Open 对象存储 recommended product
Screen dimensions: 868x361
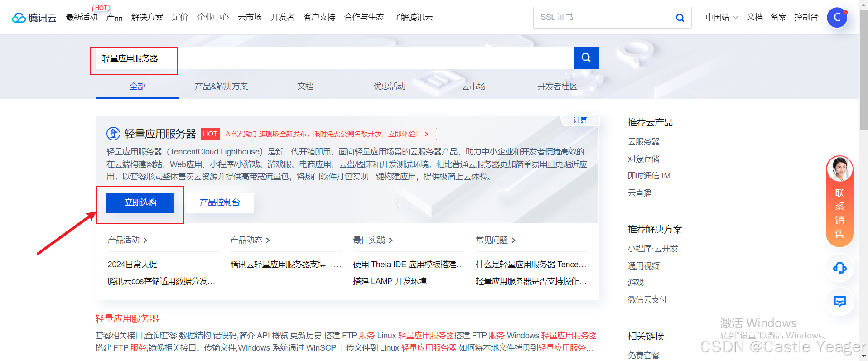click(643, 159)
